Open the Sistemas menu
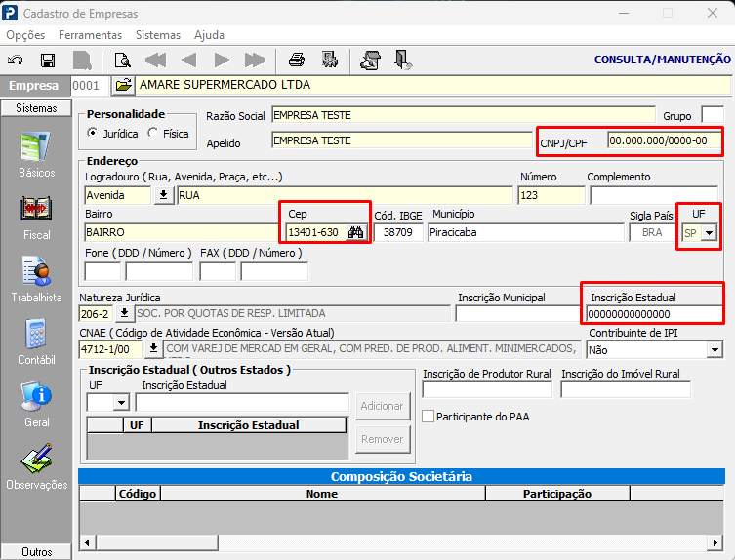Screen dimensions: 735x560 tap(158, 35)
